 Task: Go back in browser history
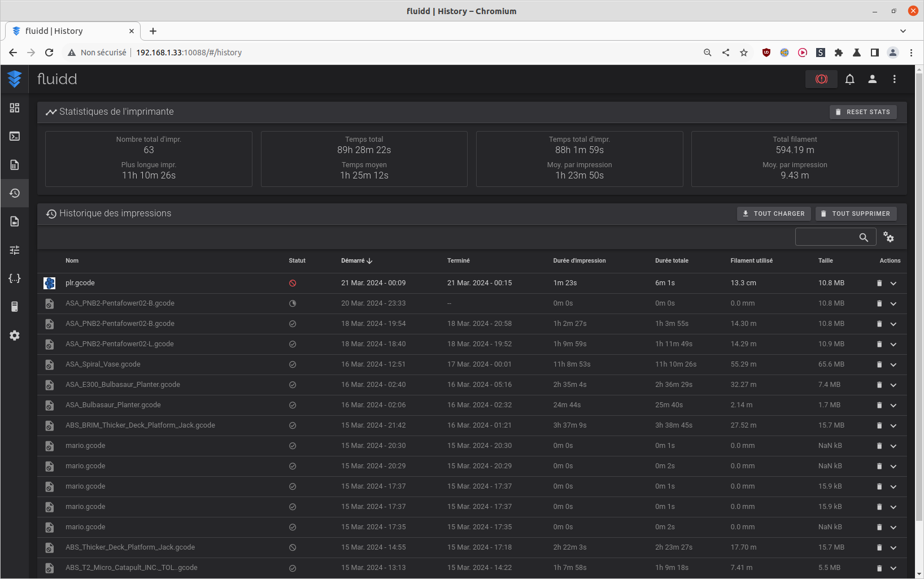click(x=13, y=53)
